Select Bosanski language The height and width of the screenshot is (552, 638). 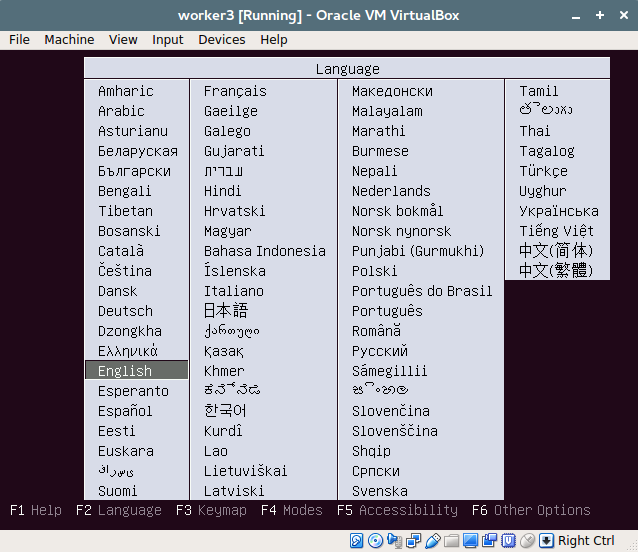tap(129, 231)
